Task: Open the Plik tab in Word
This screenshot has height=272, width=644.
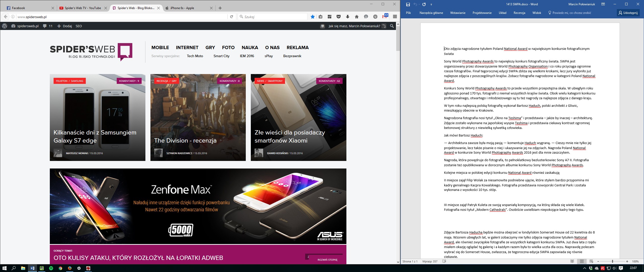Action: pos(408,13)
